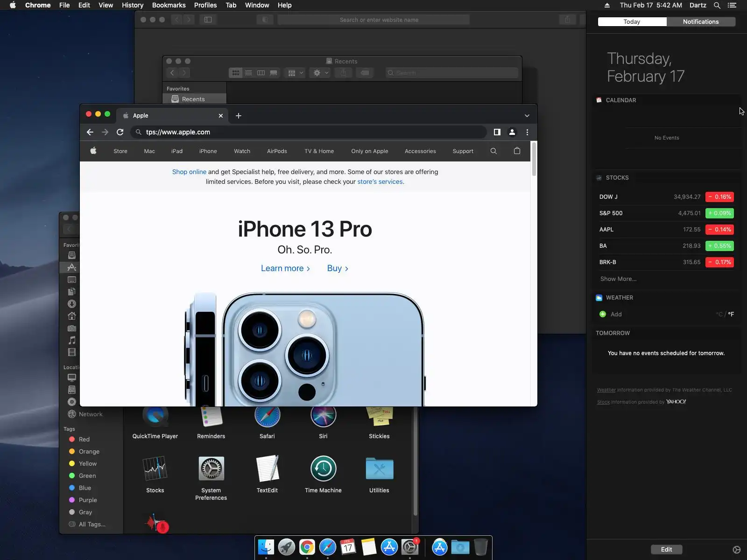Image resolution: width=747 pixels, height=560 pixels.
Task: Toggle the DOW J percent change badge
Action: coord(719,197)
